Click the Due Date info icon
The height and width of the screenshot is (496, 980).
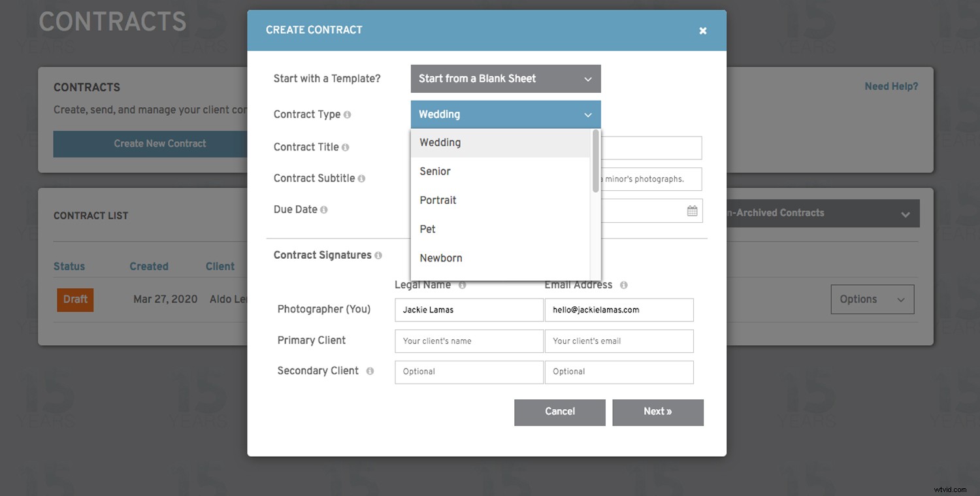(325, 210)
